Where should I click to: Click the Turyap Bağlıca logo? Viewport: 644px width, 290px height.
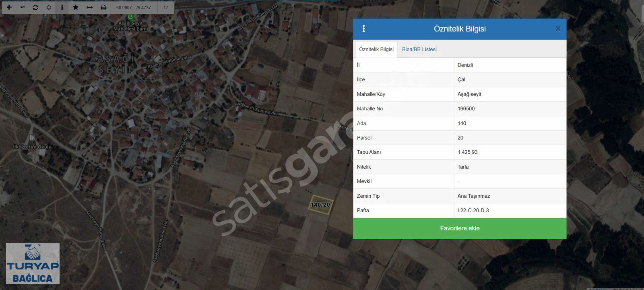pyautogui.click(x=33, y=263)
